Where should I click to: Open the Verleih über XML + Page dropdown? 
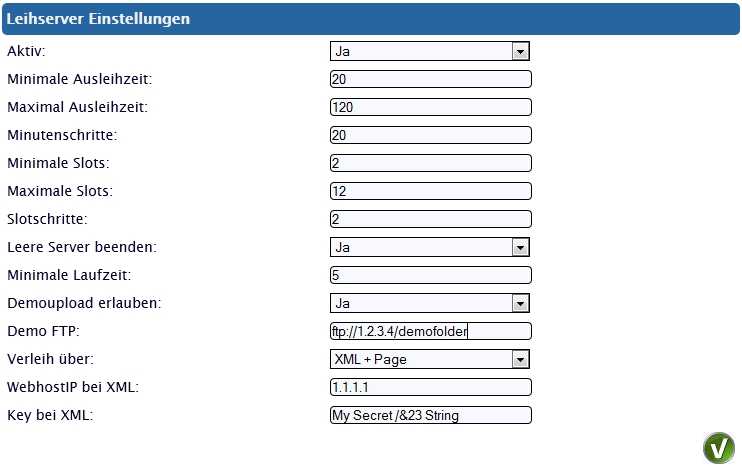pyautogui.click(x=430, y=359)
